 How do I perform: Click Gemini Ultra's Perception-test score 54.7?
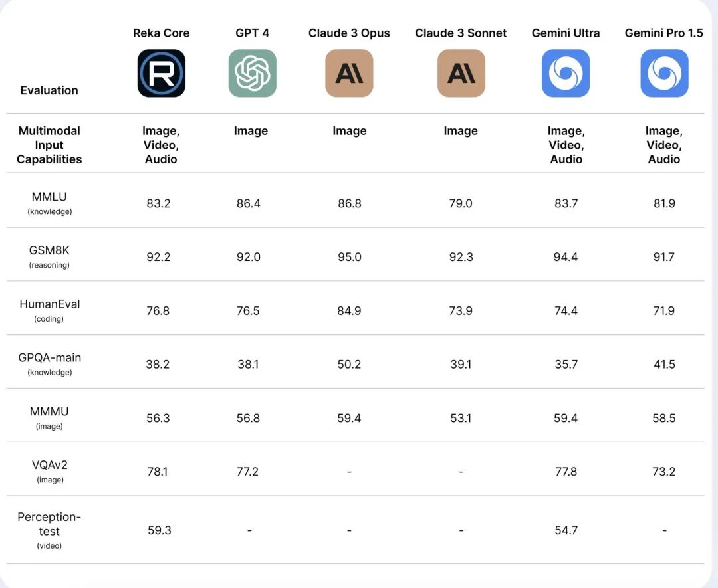(566, 530)
